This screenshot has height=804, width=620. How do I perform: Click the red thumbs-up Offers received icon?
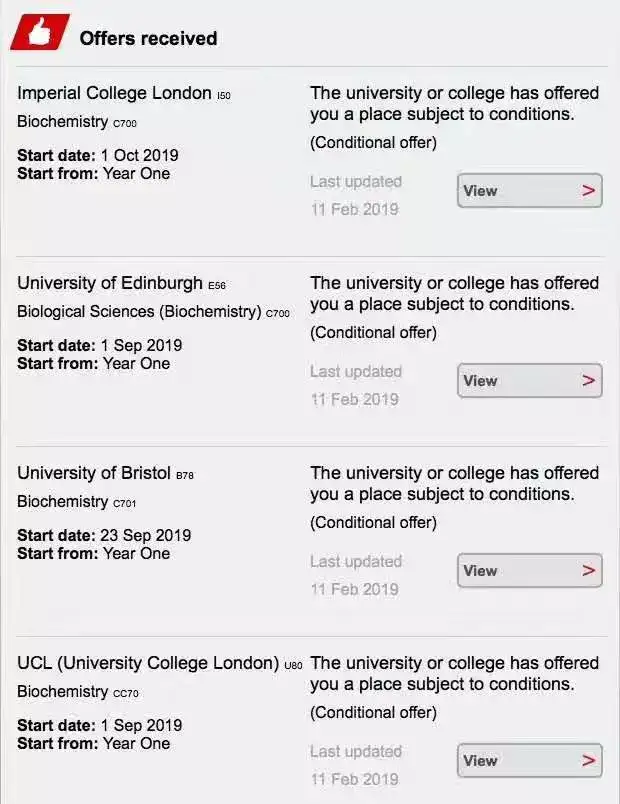click(39, 33)
